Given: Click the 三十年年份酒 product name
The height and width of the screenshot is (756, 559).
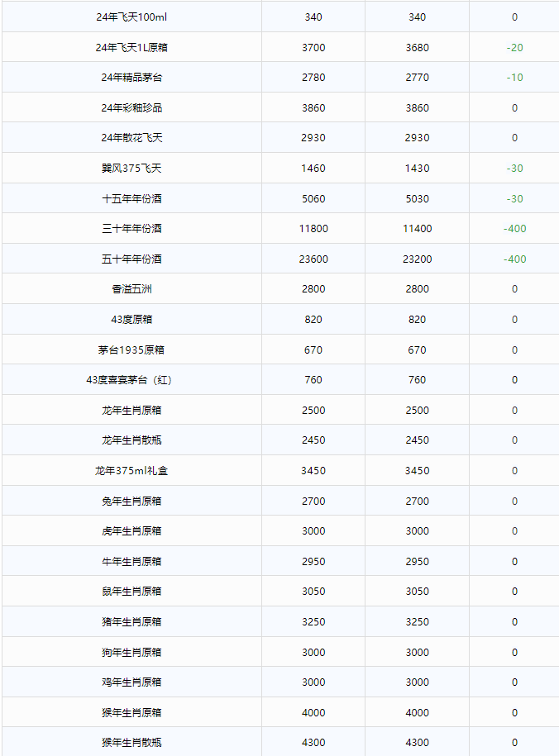Looking at the screenshot, I should (131, 229).
